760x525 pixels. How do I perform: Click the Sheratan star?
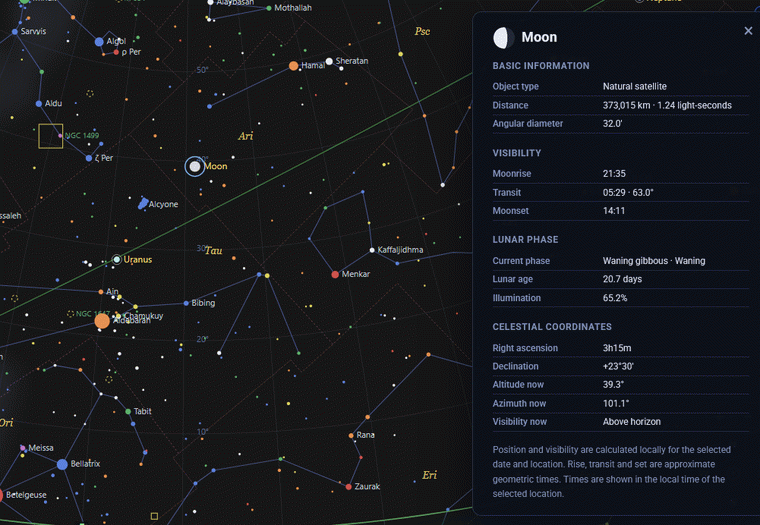coord(330,61)
